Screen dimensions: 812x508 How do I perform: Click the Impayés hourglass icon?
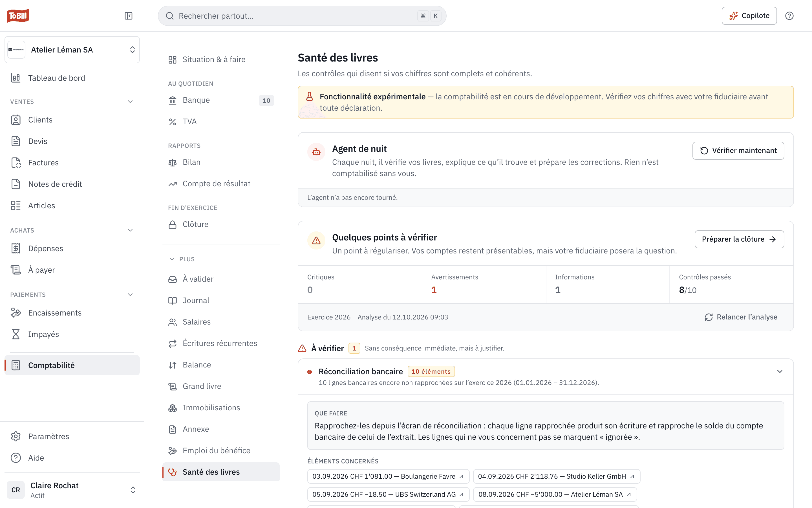pyautogui.click(x=16, y=334)
